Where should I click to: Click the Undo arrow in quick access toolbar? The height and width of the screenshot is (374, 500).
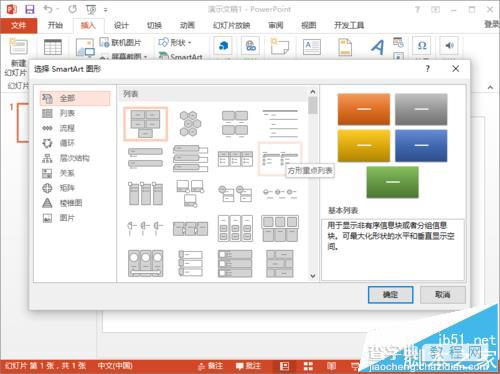[48, 9]
